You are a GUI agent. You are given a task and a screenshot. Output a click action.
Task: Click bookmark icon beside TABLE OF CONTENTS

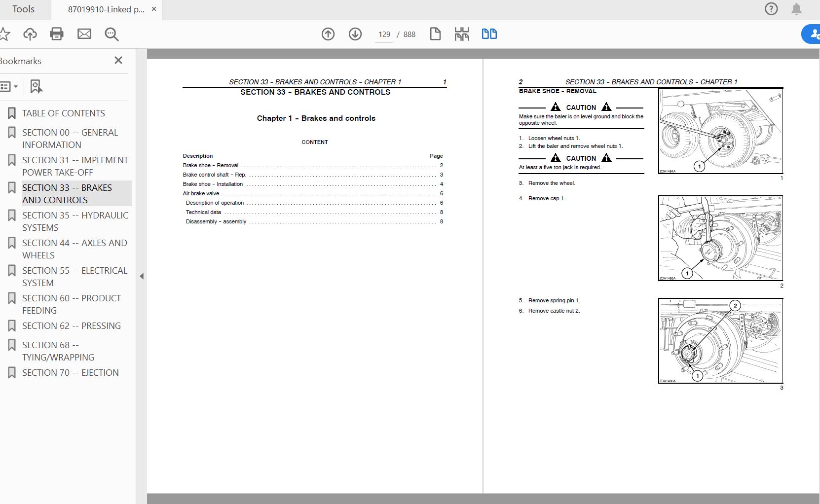click(12, 113)
